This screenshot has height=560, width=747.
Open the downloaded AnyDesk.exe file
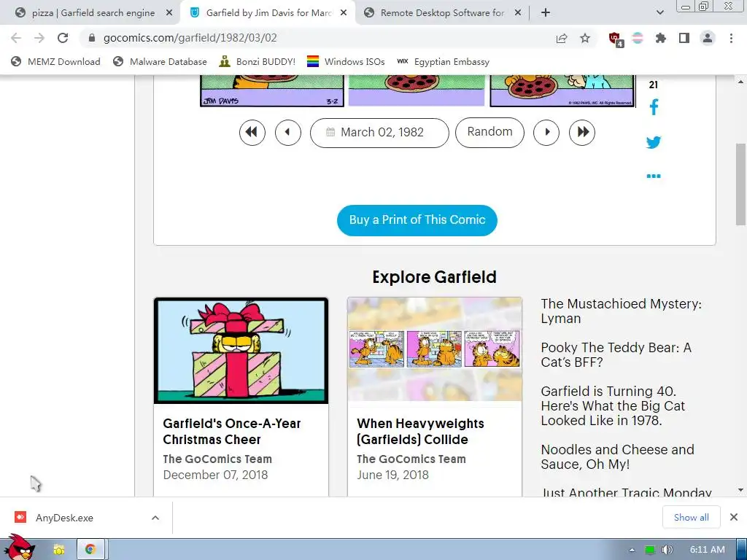pyautogui.click(x=64, y=518)
